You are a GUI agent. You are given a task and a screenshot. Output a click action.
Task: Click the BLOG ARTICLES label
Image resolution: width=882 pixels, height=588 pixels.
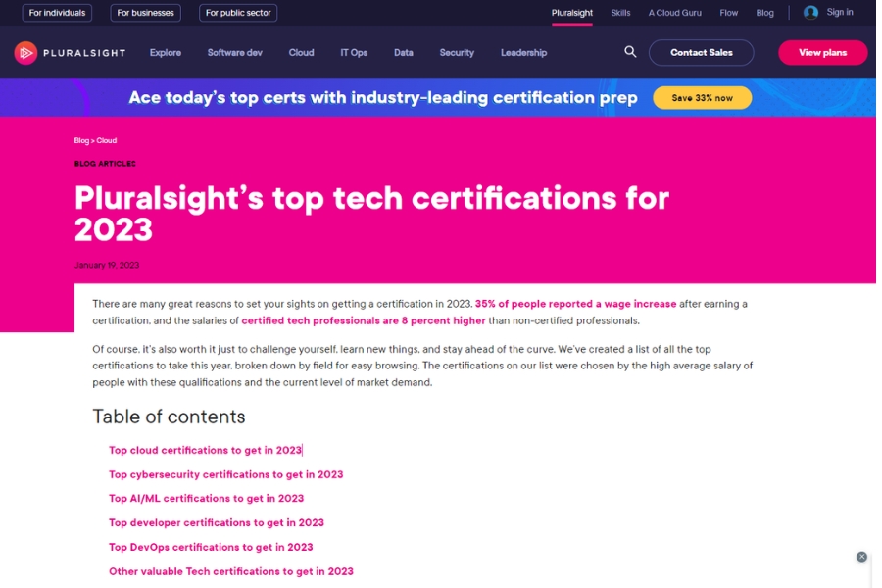[105, 164]
